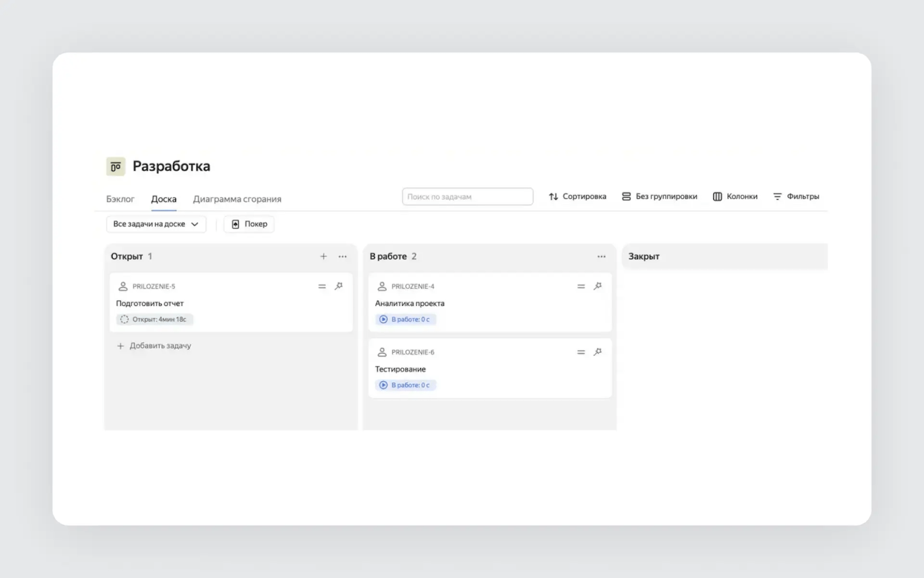Click assignee icon on PRILOZENIE-6 card

coord(382,352)
